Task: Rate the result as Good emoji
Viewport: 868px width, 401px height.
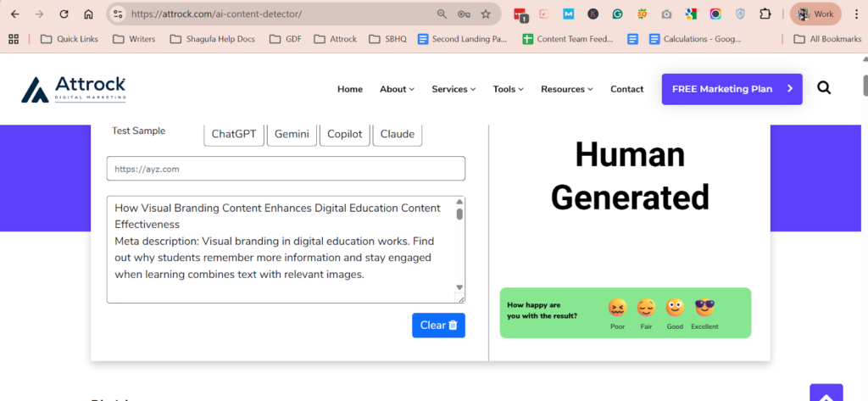Action: click(675, 308)
